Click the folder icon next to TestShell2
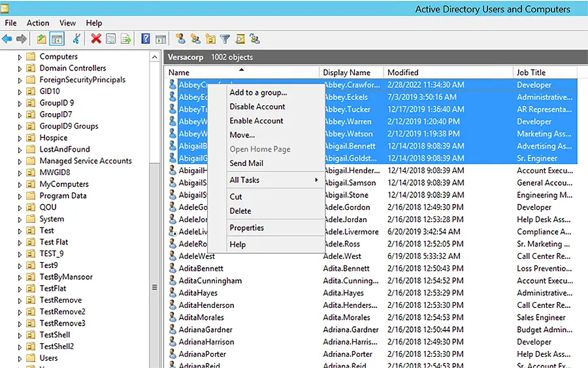This screenshot has width=588, height=368. 31,346
